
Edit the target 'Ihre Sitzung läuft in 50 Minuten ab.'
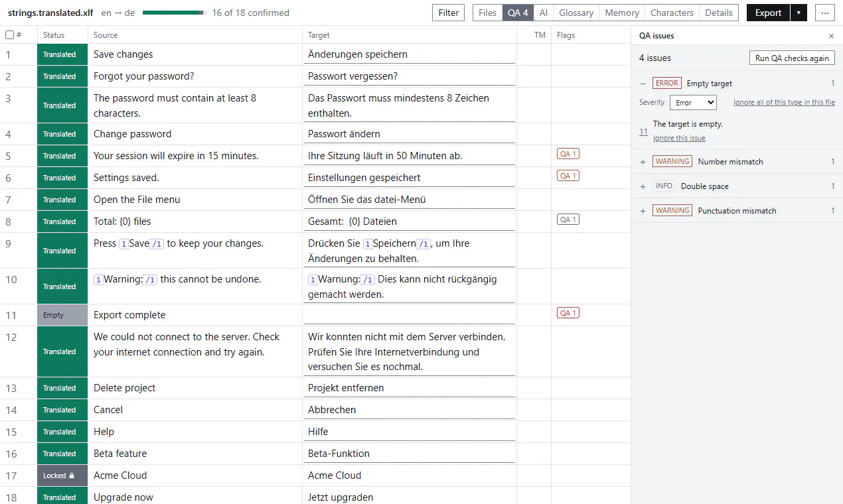pos(410,156)
